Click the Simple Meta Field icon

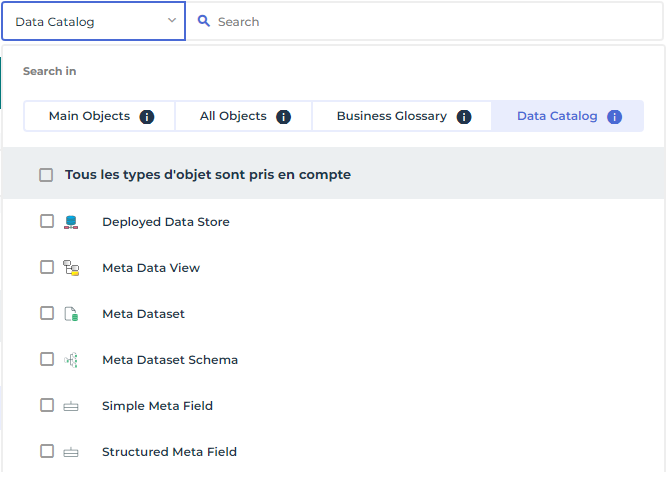pyautogui.click(x=71, y=406)
